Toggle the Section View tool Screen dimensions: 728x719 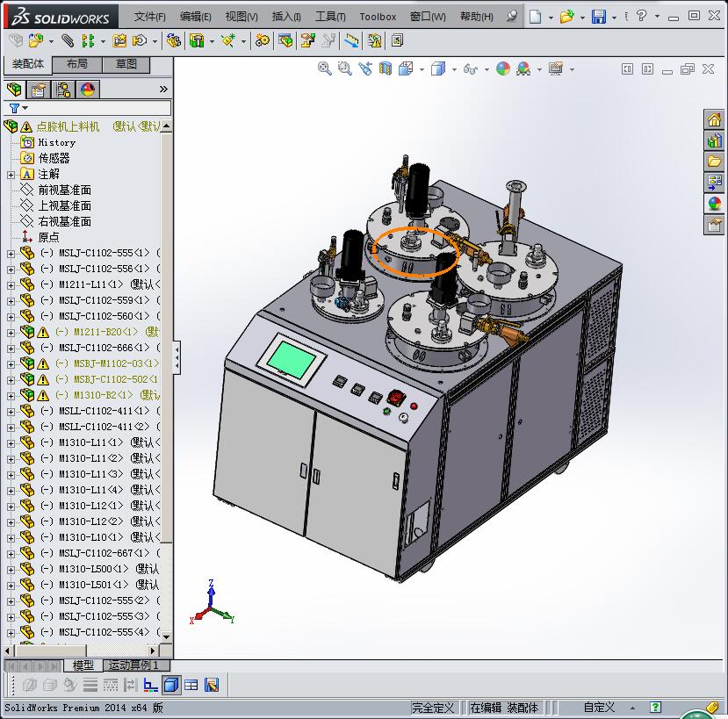(386, 68)
